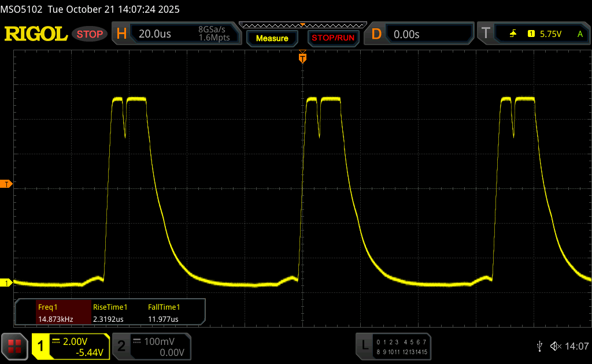The image size is (592, 364).
Task: Open the Measure menu
Action: pyautogui.click(x=272, y=38)
